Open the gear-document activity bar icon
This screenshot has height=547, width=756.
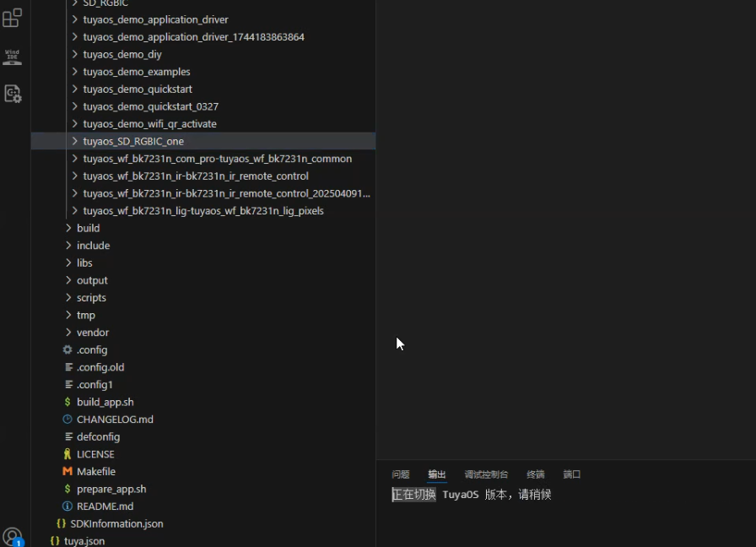13,94
